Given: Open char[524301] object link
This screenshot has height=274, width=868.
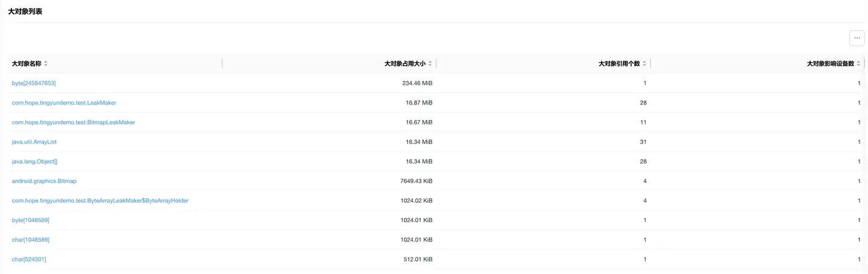Looking at the screenshot, I should click(29, 260).
